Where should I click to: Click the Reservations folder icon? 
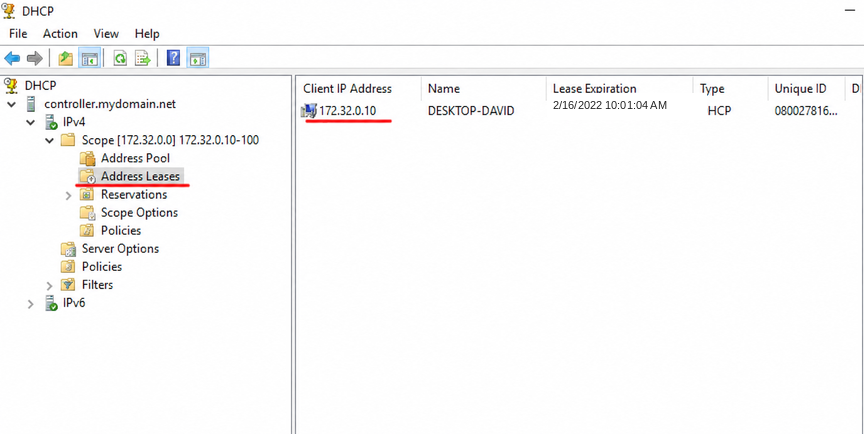pos(87,194)
